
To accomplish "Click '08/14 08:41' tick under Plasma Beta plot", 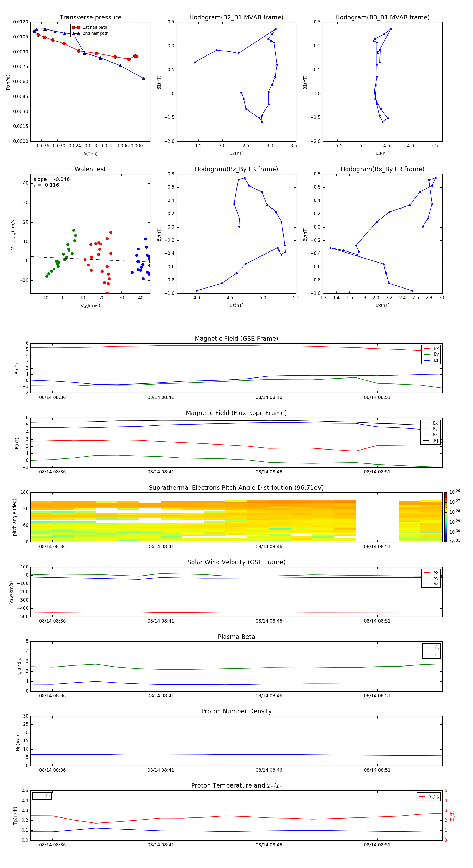I will tap(161, 696).
